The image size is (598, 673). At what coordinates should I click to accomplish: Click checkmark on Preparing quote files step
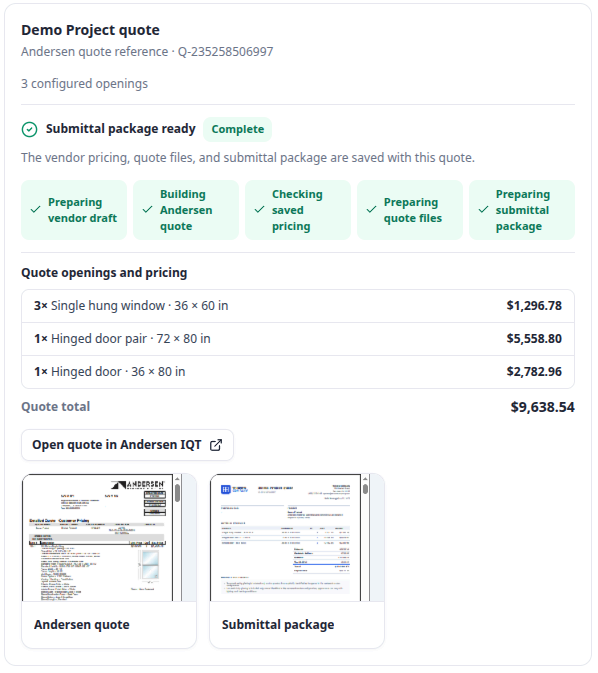372,210
